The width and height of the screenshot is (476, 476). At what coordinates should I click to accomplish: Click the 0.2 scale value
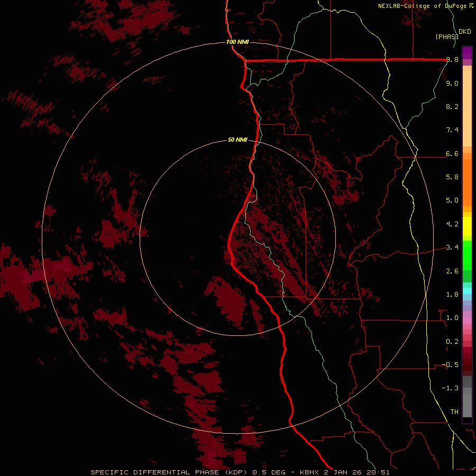452,342
